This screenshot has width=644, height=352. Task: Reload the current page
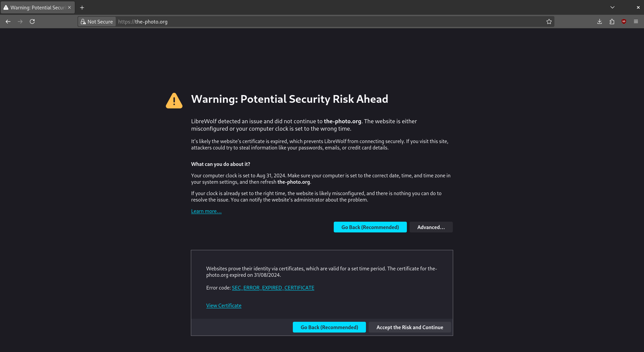tap(32, 21)
